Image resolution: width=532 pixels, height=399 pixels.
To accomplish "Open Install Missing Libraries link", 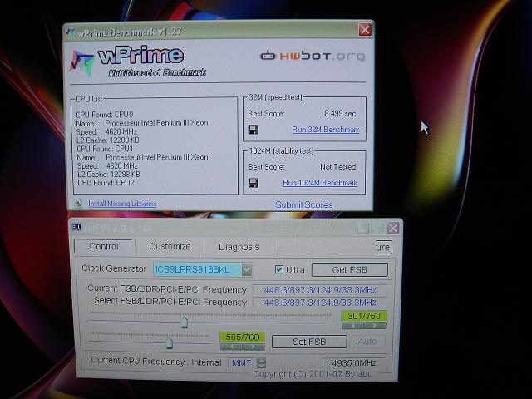I will pyautogui.click(x=122, y=204).
